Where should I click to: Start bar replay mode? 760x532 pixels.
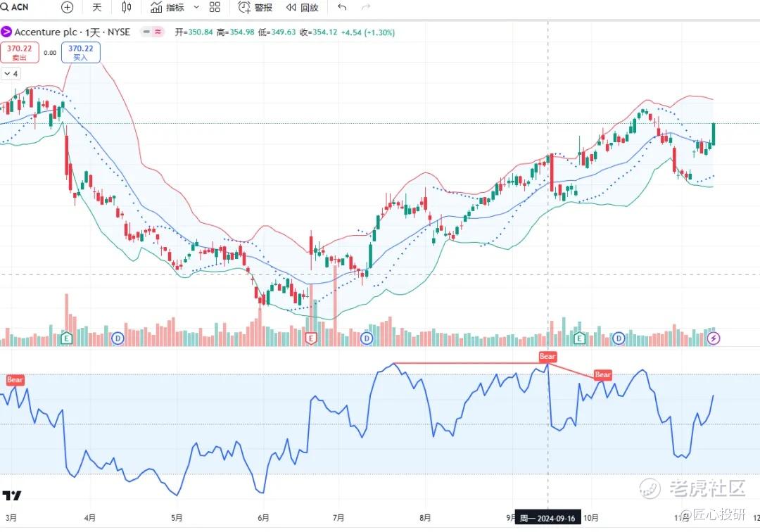pyautogui.click(x=302, y=7)
